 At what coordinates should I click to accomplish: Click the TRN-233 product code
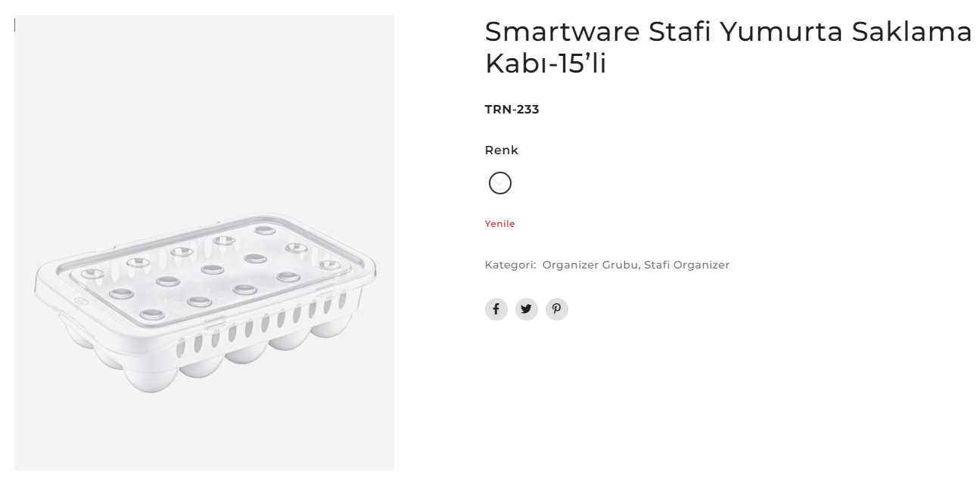tap(512, 110)
